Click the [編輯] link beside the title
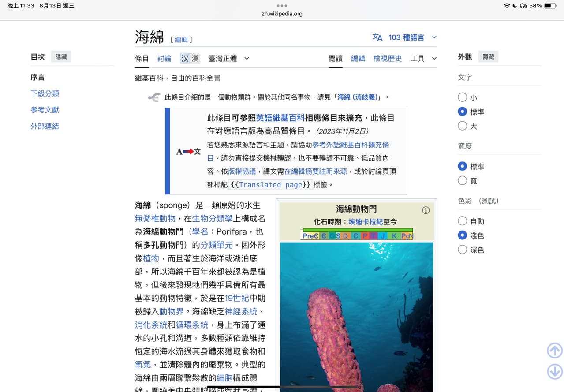This screenshot has width=564, height=392. click(x=181, y=40)
